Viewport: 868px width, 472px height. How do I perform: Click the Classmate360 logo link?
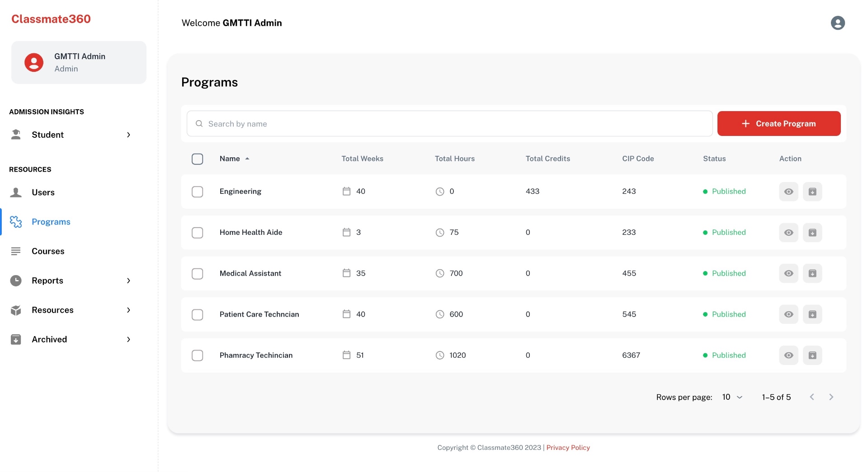pos(51,19)
